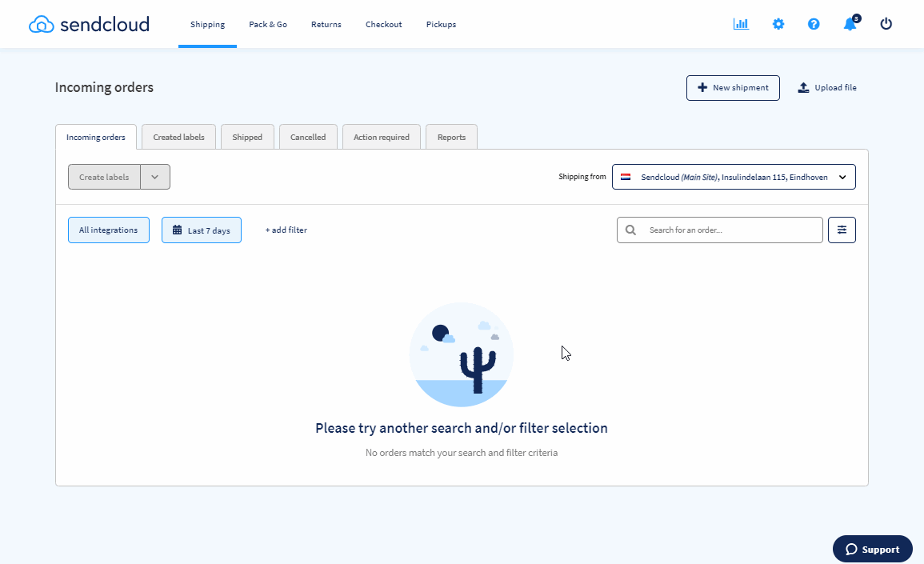Switch to the Shipped tab
The width and height of the screenshot is (924, 564).
coord(247,137)
